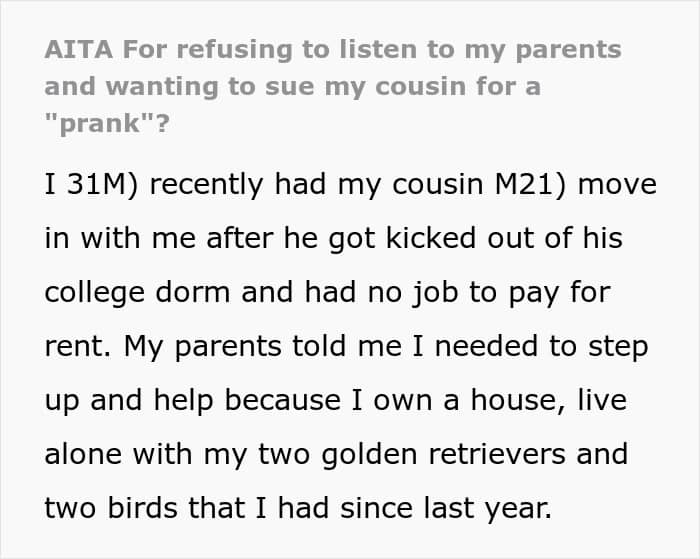Click the AITA post title heading
The height and width of the screenshot is (559, 700).
point(332,86)
